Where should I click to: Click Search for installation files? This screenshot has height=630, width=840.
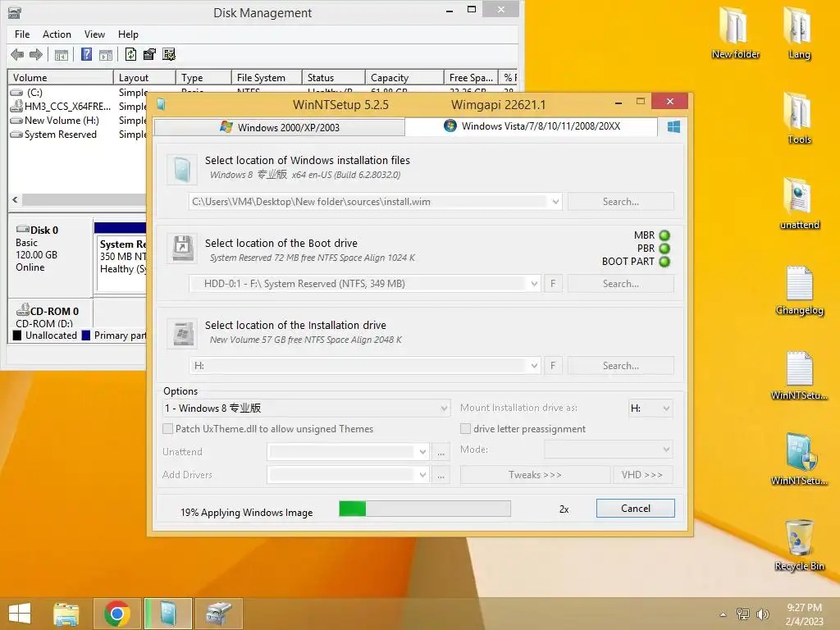click(620, 202)
